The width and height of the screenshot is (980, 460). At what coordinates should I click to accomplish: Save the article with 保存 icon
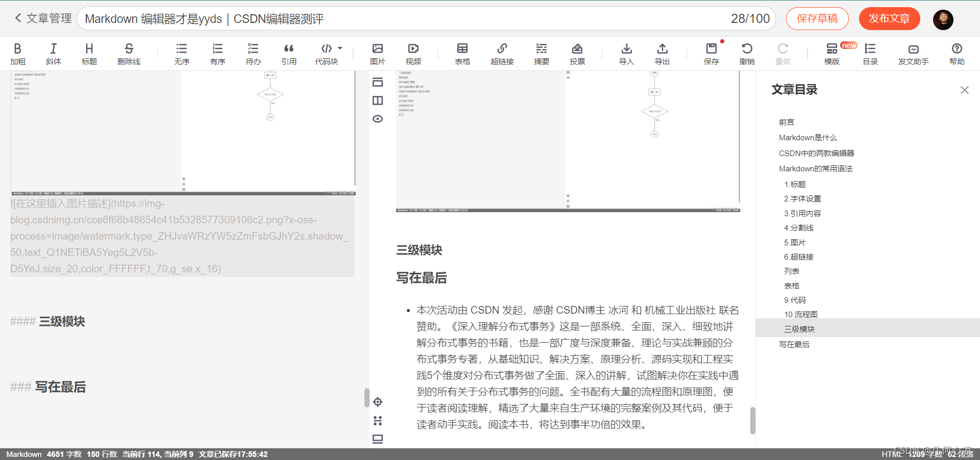coord(712,54)
